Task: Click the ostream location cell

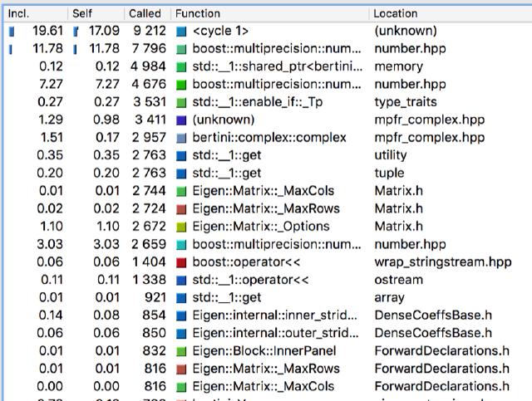Action: point(399,280)
